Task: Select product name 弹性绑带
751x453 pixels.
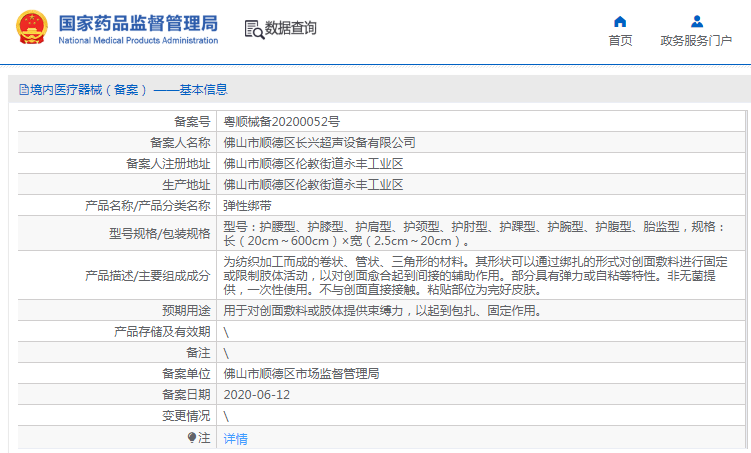Action: 247,206
